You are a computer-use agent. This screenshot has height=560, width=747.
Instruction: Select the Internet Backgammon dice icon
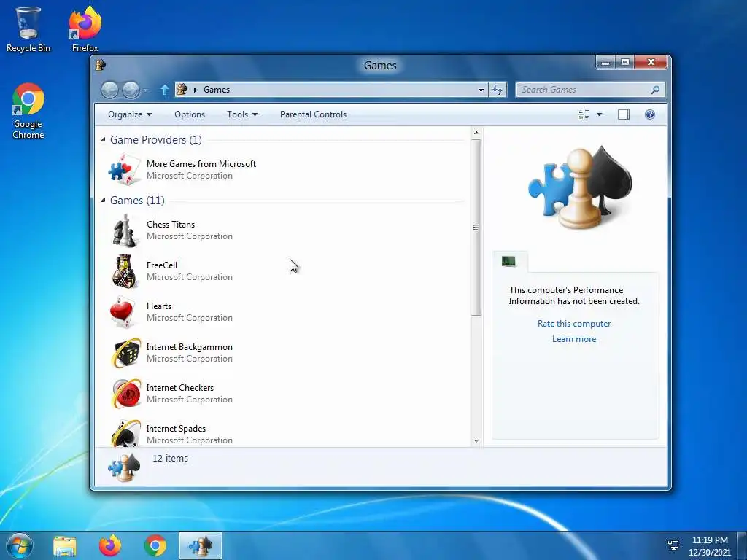(125, 353)
